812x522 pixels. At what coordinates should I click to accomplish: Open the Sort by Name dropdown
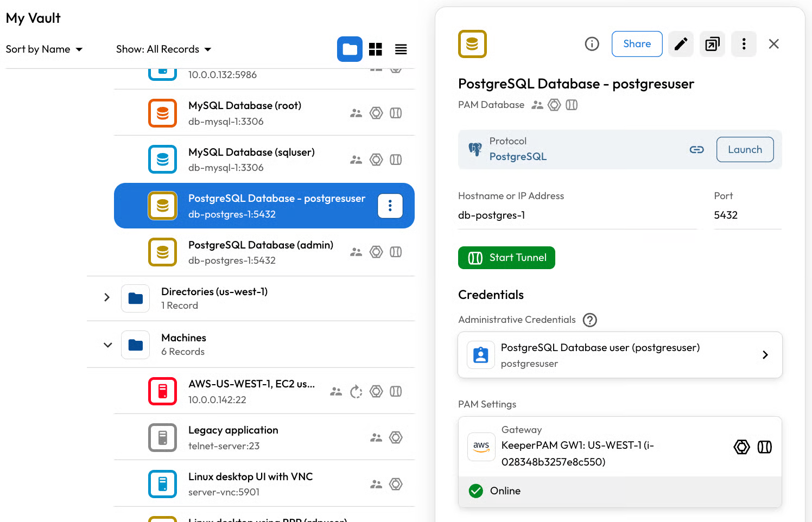(x=44, y=49)
